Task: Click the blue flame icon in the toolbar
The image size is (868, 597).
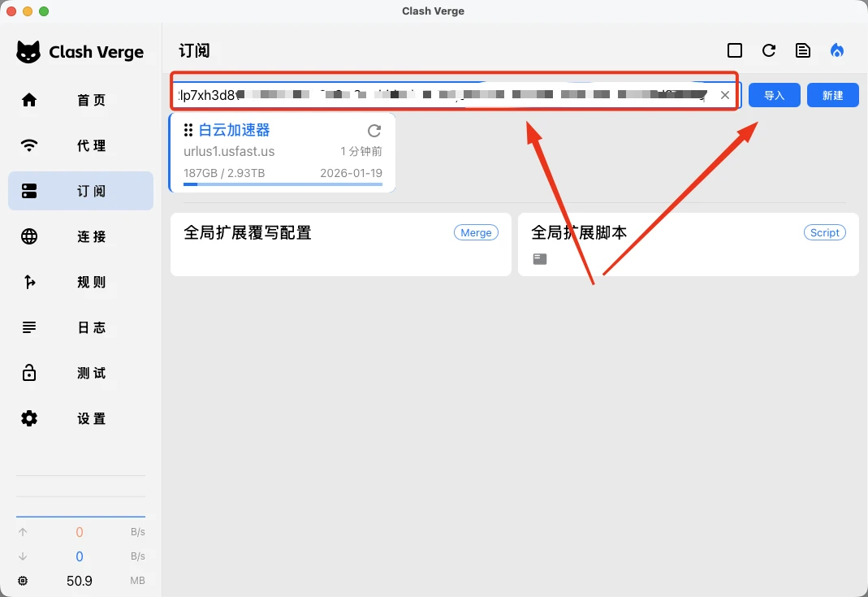Action: point(837,50)
